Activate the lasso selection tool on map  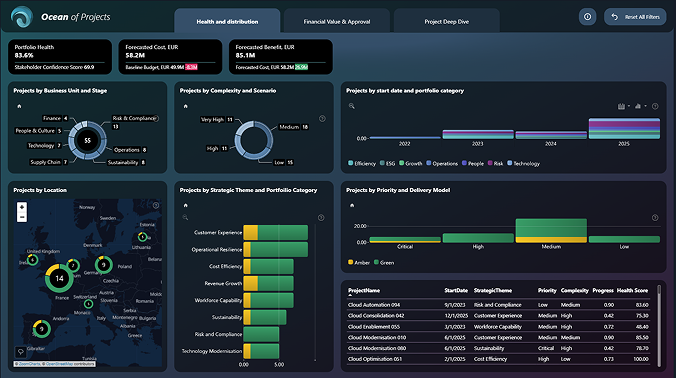pos(20,352)
